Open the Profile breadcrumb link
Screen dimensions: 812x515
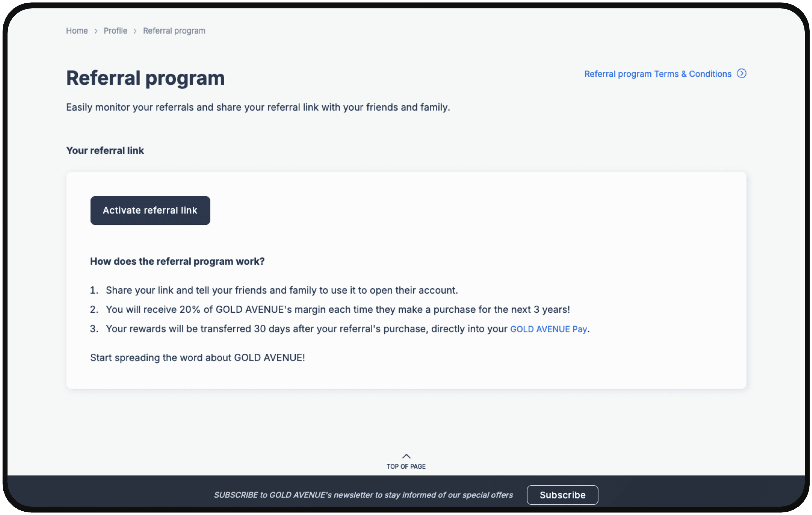tap(115, 31)
